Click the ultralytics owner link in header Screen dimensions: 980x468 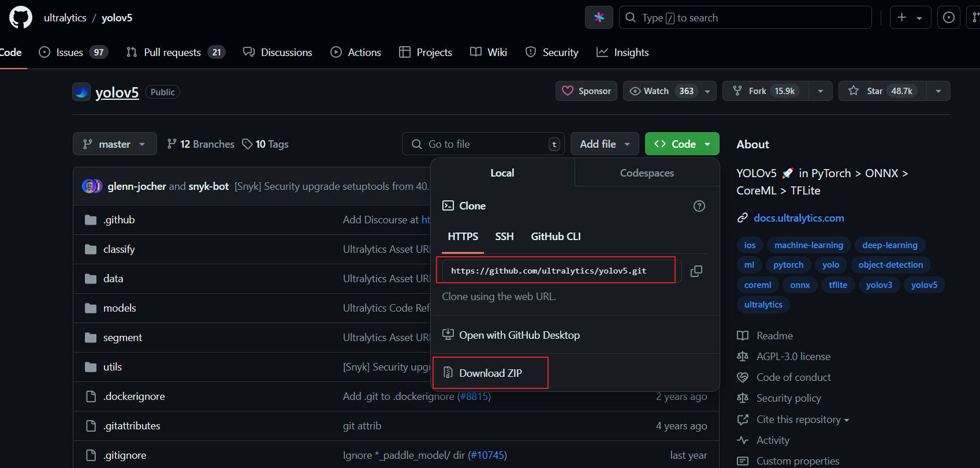pos(65,18)
